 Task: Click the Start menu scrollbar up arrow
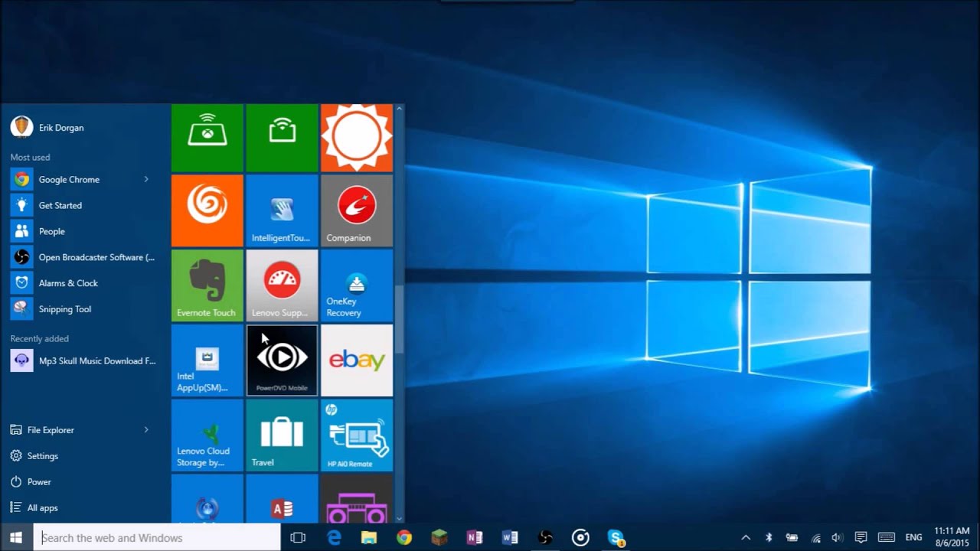(x=399, y=109)
